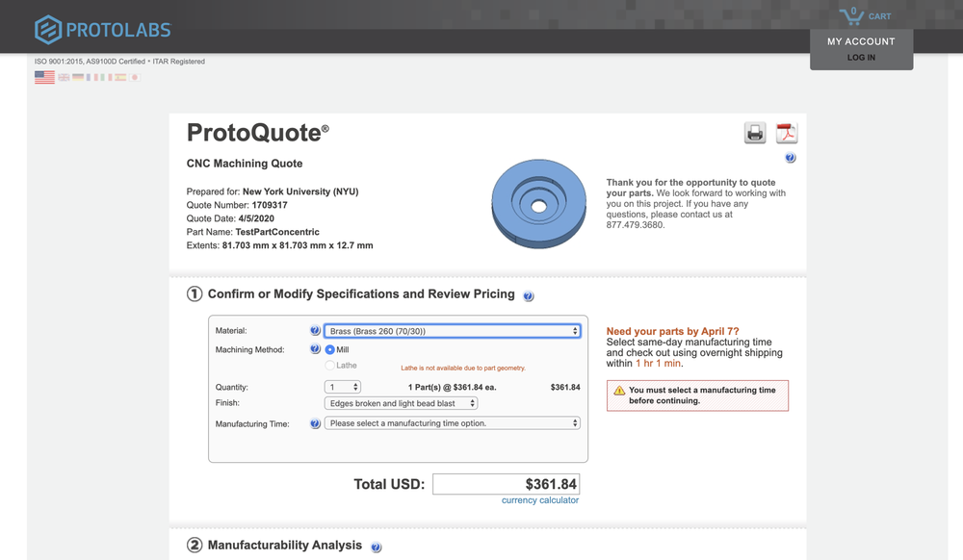
Task: Click the '1 hr 1 min' countdown text
Action: [x=658, y=363]
